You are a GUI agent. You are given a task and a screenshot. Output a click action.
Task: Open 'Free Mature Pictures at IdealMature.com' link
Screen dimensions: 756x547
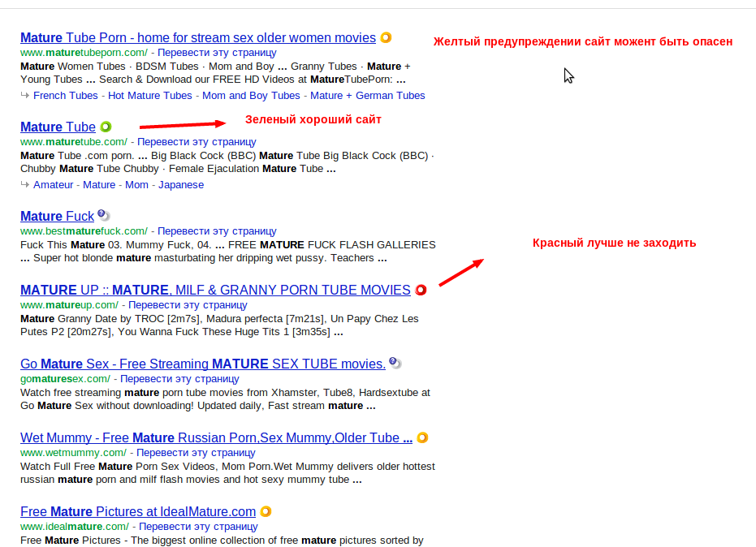[138, 511]
